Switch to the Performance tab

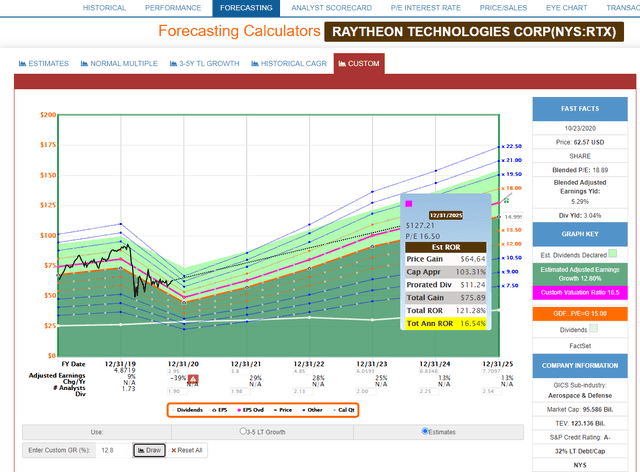coord(173,8)
